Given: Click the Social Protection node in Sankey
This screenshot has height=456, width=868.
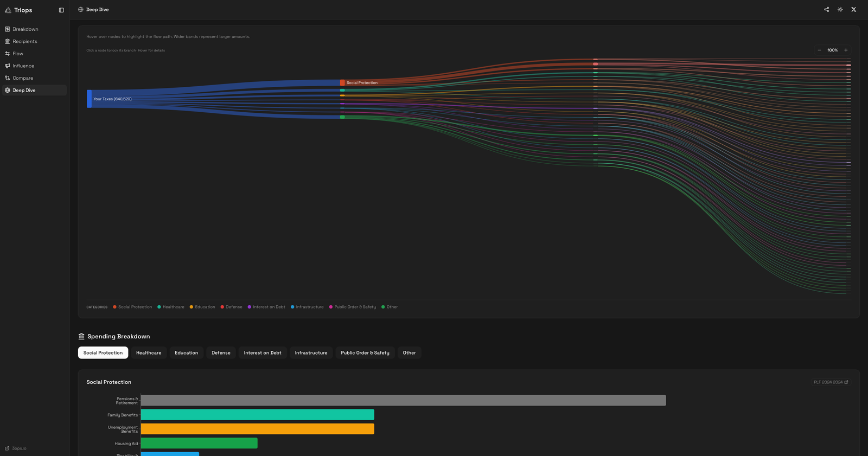Looking at the screenshot, I should [342, 83].
